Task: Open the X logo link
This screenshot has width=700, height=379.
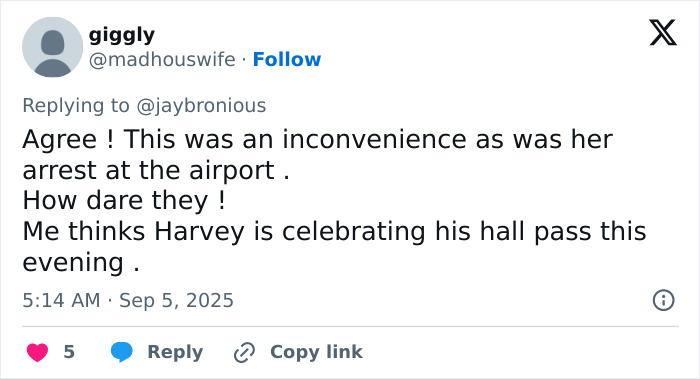Action: pyautogui.click(x=663, y=32)
